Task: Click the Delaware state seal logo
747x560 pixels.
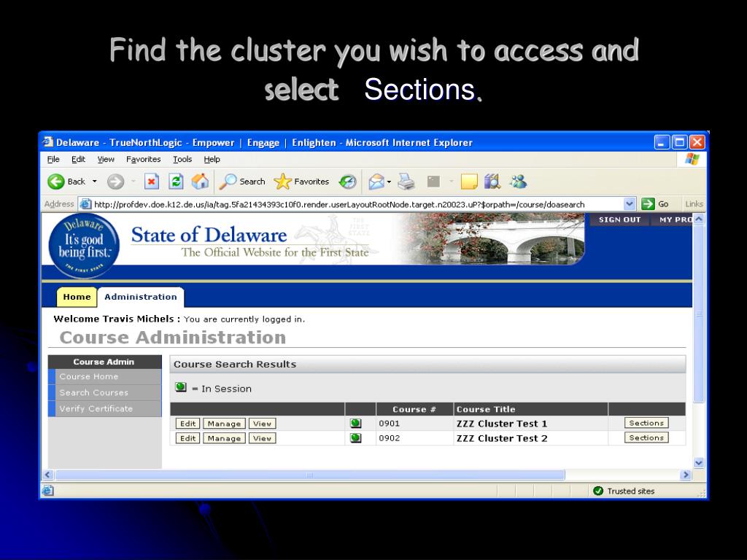Action: (x=85, y=246)
